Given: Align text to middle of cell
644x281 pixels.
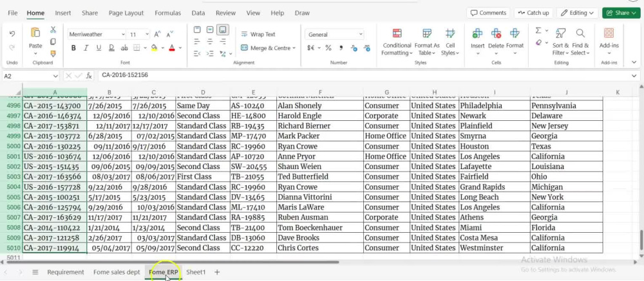Looking at the screenshot, I should (x=210, y=30).
